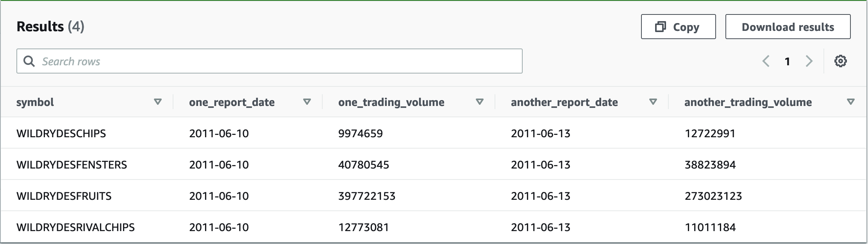Sort by symbol column arrow
The height and width of the screenshot is (244, 868).
pyautogui.click(x=158, y=102)
